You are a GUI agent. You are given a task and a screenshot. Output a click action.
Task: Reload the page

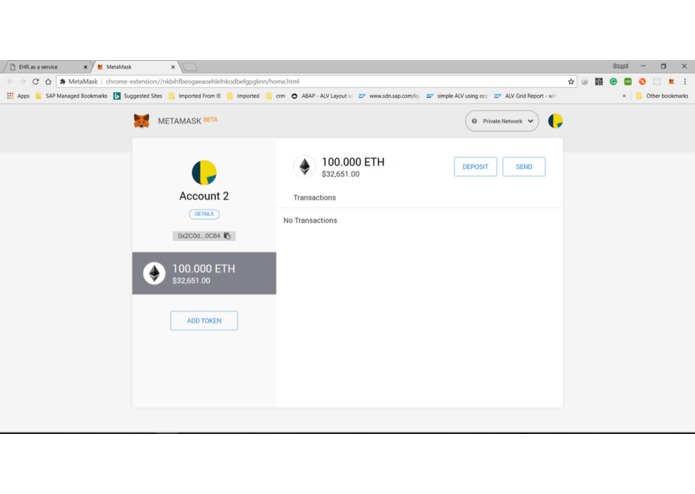(35, 82)
